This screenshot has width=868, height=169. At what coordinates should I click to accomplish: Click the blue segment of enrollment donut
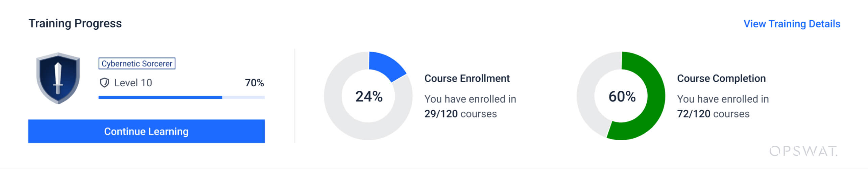(x=386, y=65)
